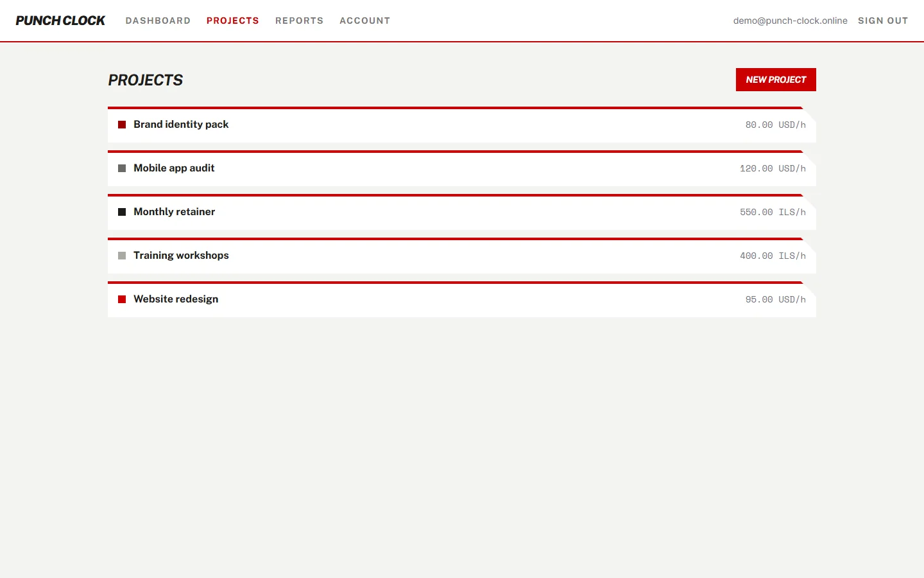Click the demo@punch-clock.online email
This screenshot has height=578, width=924.
pyautogui.click(x=791, y=21)
